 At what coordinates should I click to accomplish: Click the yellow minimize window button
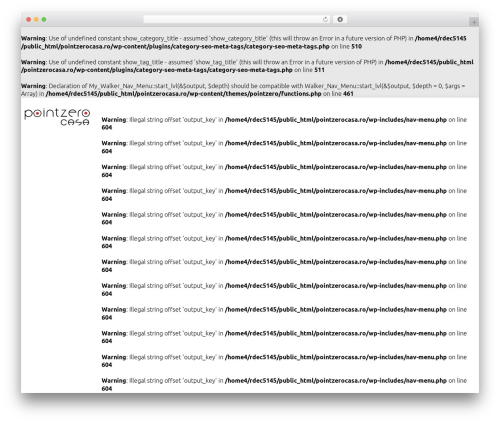coord(36,20)
